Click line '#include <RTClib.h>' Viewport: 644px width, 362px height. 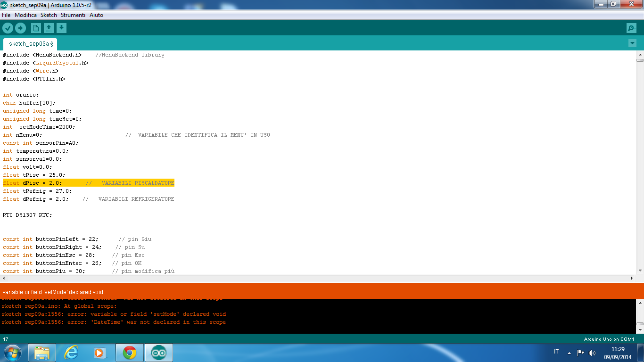(x=34, y=79)
